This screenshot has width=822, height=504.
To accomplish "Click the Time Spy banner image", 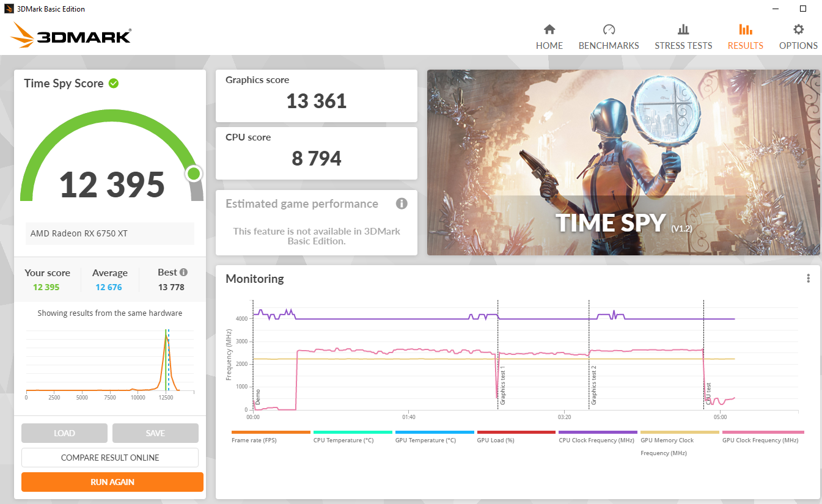I will coord(623,163).
